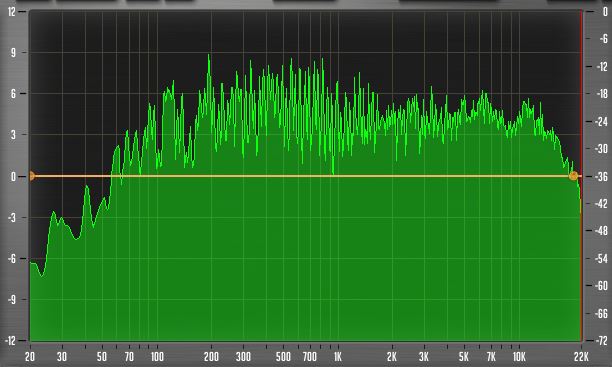Click the 22K label on the frequency axis
Screen dimensions: 612x367
581,356
